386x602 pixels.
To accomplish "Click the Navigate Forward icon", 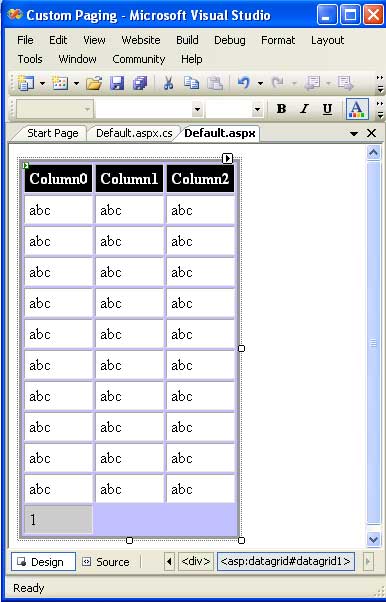I will pos(346,83).
